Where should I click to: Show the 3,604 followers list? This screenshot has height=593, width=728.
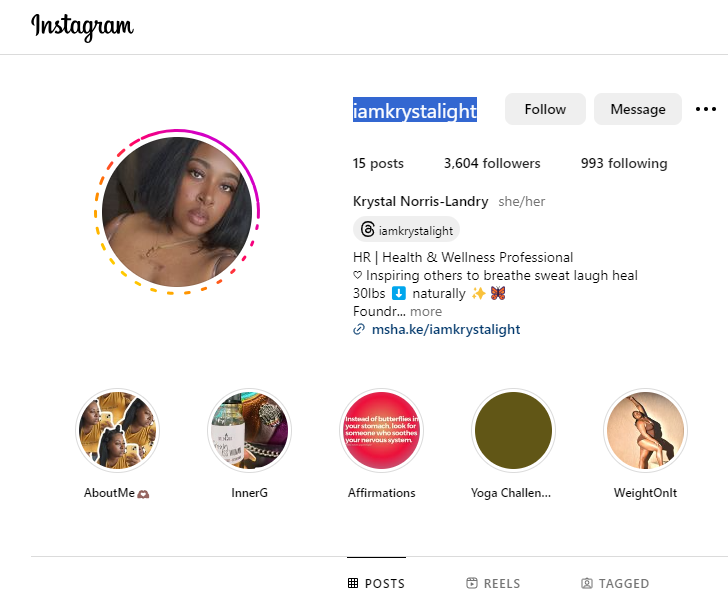[492, 163]
